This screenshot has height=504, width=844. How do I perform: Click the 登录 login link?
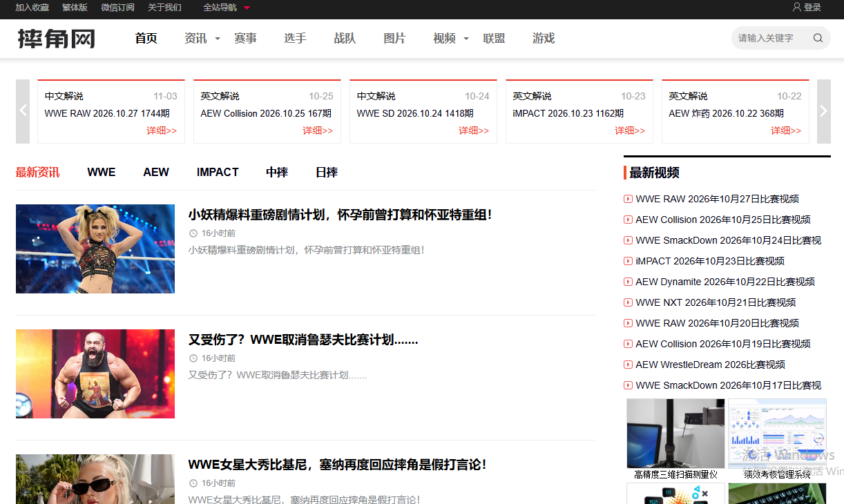click(813, 8)
